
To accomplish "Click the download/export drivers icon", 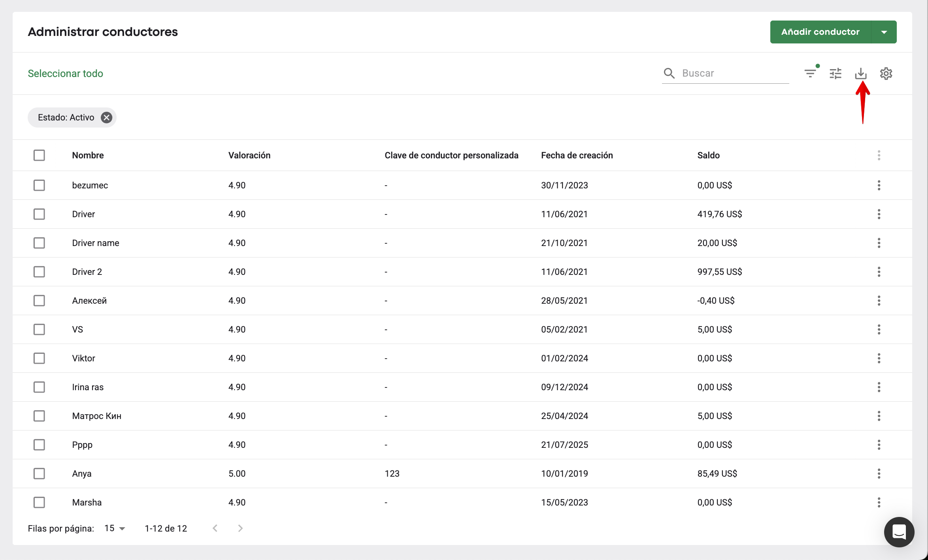I will [x=860, y=73].
